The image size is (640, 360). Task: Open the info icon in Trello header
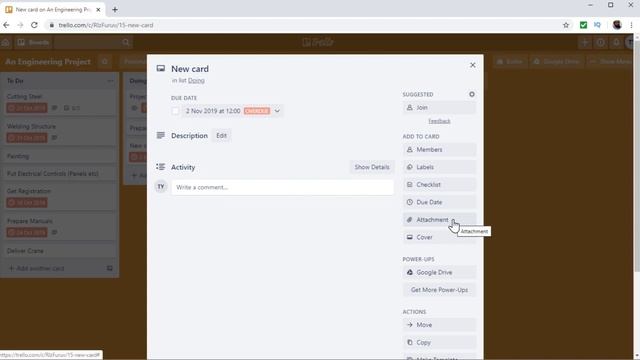tap(600, 42)
